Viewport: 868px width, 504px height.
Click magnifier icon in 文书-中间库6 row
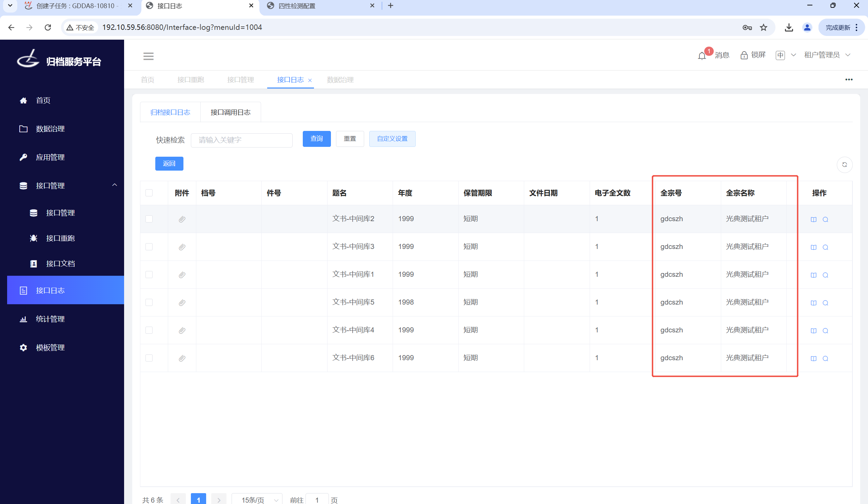(825, 358)
